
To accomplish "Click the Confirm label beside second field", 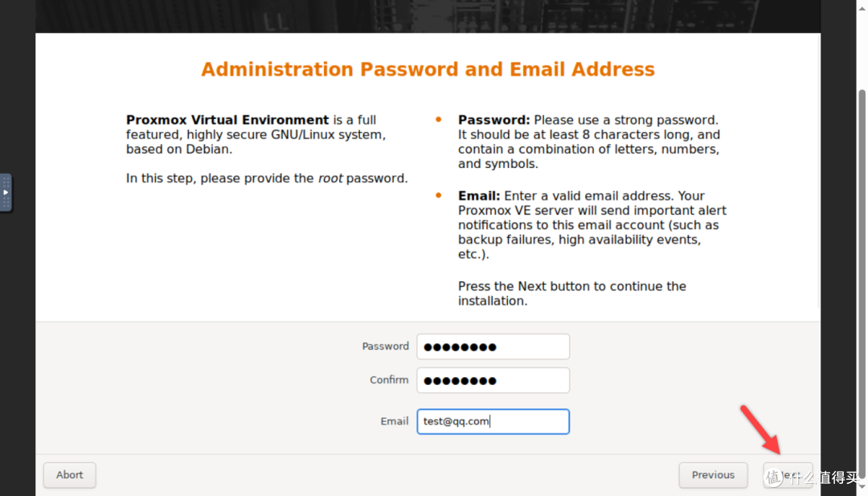I will [x=389, y=380].
